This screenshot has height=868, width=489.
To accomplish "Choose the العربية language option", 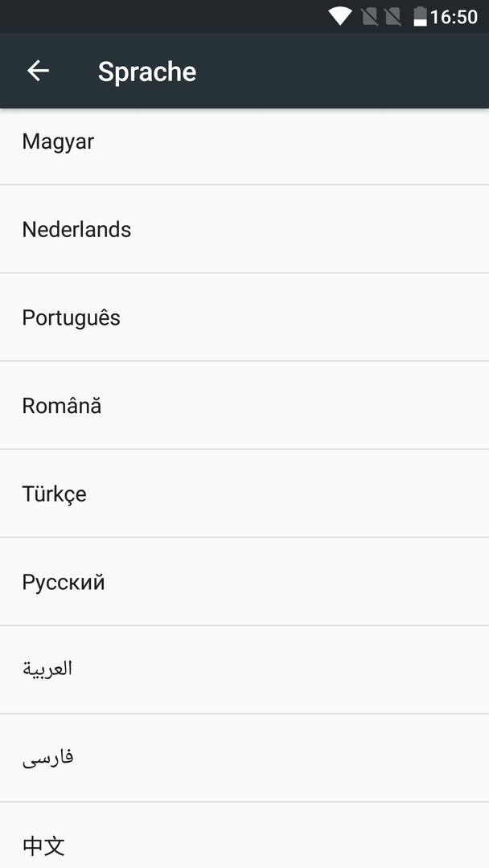I will pyautogui.click(x=244, y=669).
